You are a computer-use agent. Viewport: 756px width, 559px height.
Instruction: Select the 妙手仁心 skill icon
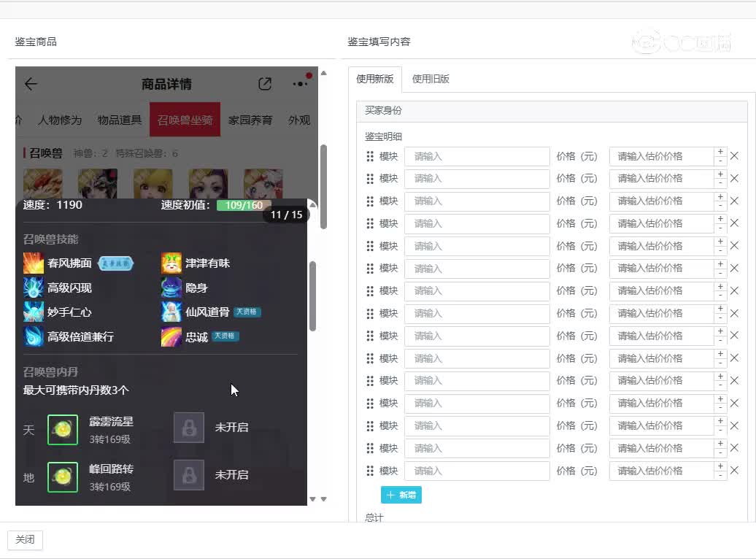34,312
